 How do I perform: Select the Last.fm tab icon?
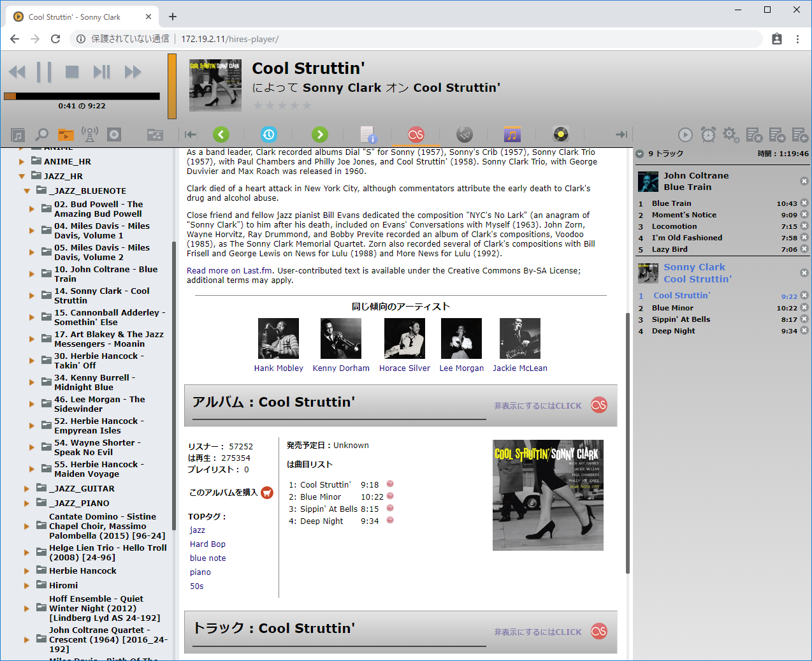416,134
